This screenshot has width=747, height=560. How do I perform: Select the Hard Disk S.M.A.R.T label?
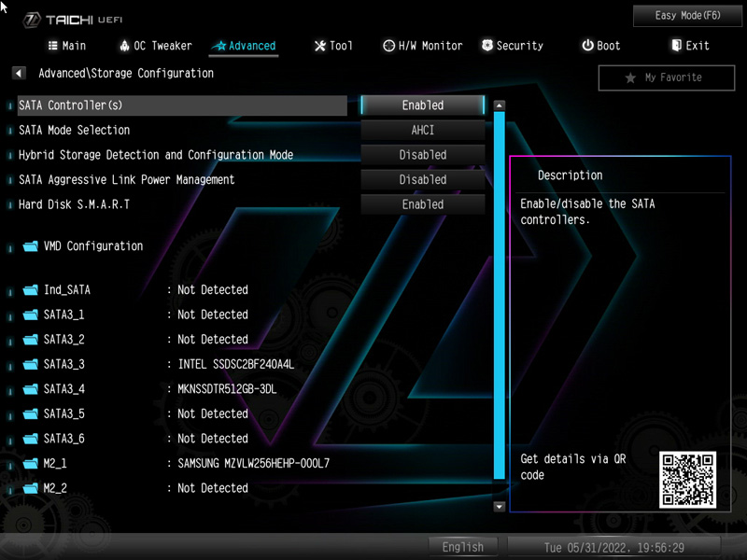(x=74, y=204)
